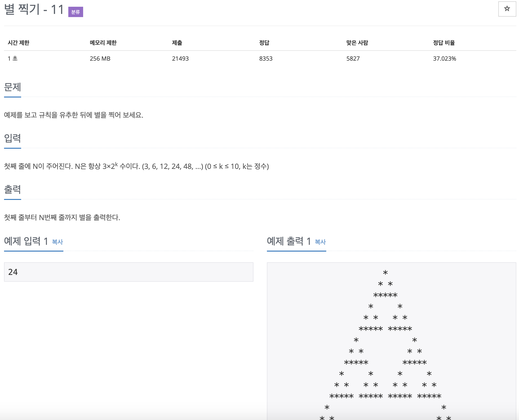Click the 예제 입력 1 heading

[x=26, y=241]
